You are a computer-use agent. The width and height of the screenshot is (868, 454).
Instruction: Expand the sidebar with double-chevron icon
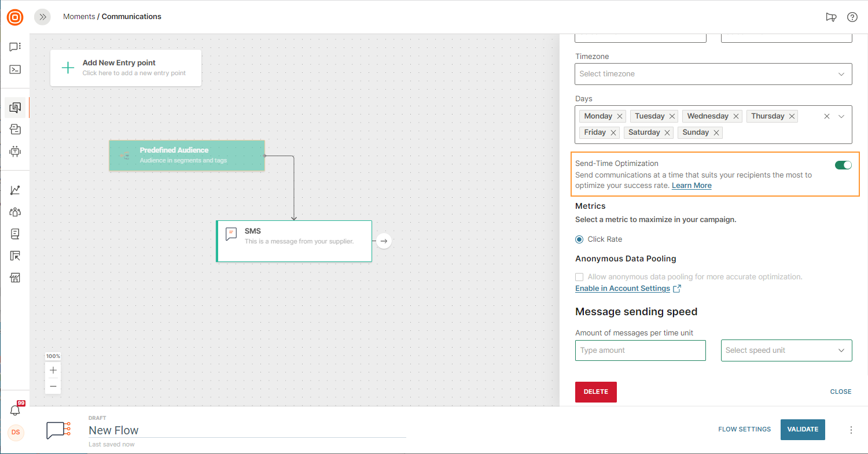42,17
